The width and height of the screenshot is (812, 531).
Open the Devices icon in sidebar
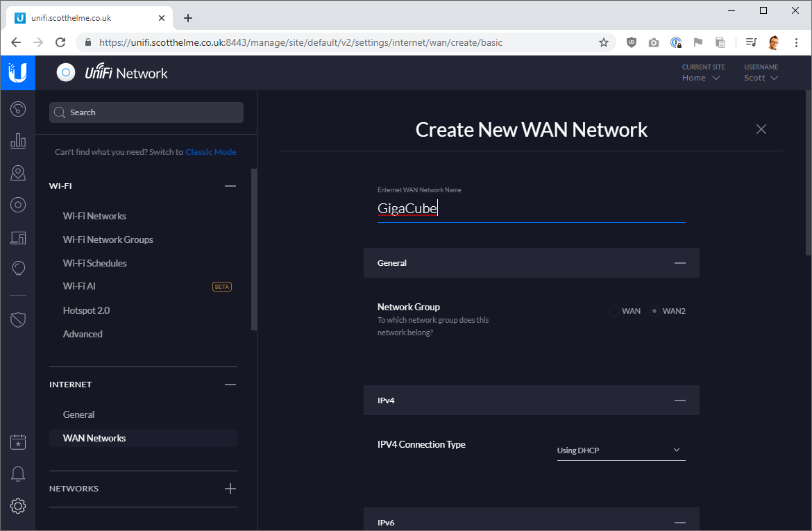18,205
